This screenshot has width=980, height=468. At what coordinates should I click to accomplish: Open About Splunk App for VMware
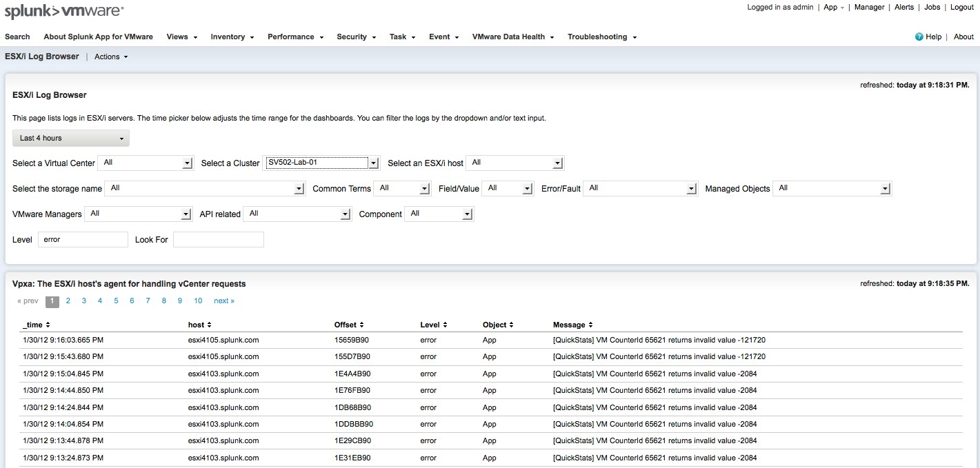tap(98, 37)
